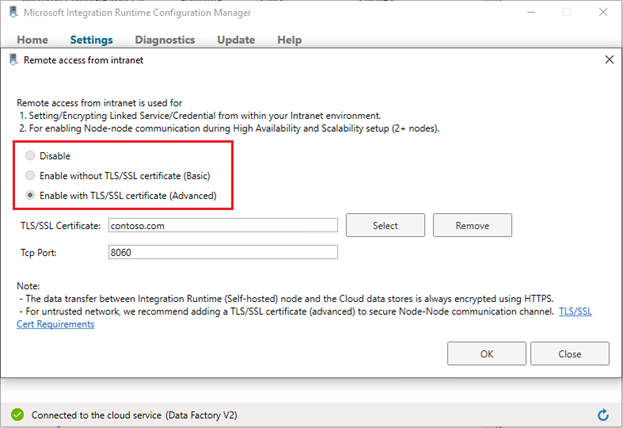Click the green connected checkmark status icon

17,415
